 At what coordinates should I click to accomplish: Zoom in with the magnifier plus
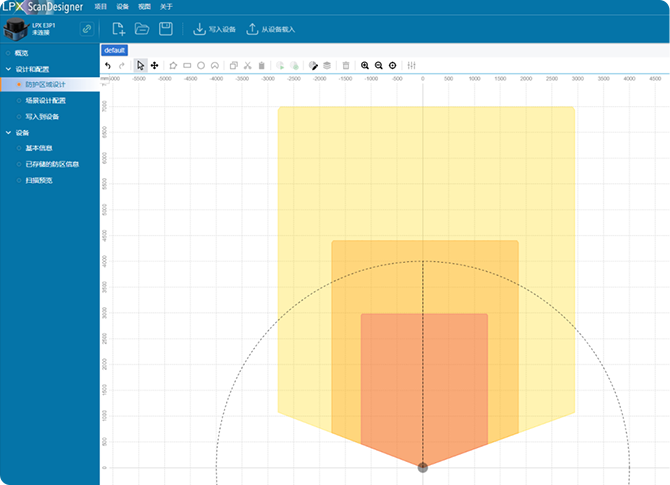(x=365, y=65)
